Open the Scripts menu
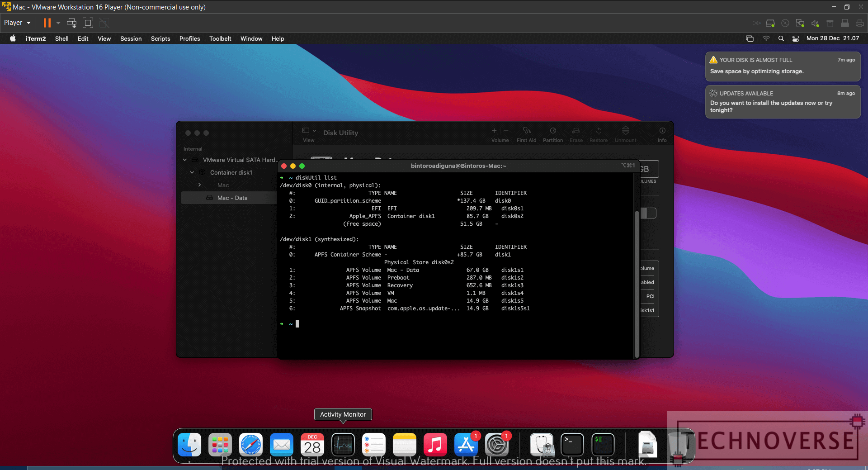Screen dimensions: 868x470 tap(160, 38)
